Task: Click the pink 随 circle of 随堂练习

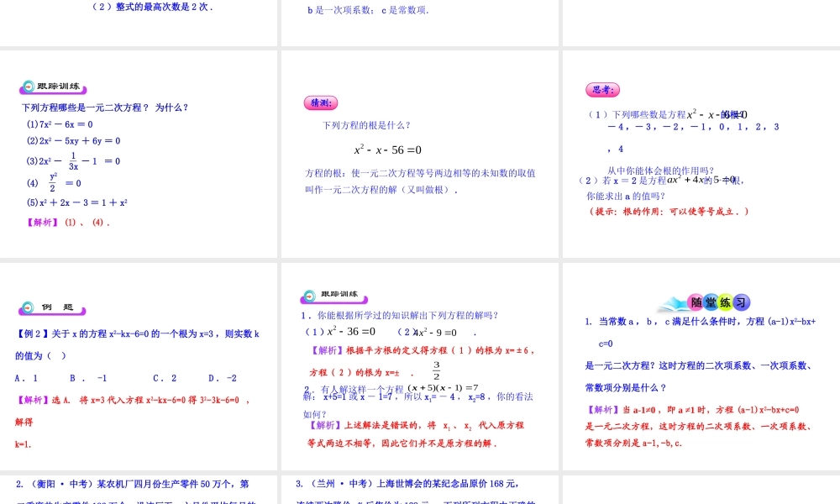Action: click(x=696, y=302)
